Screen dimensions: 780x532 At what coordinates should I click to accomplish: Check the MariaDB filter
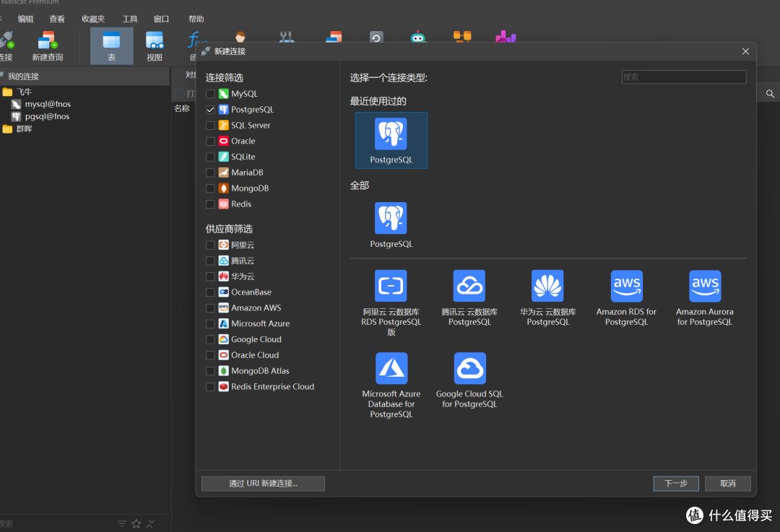[210, 173]
